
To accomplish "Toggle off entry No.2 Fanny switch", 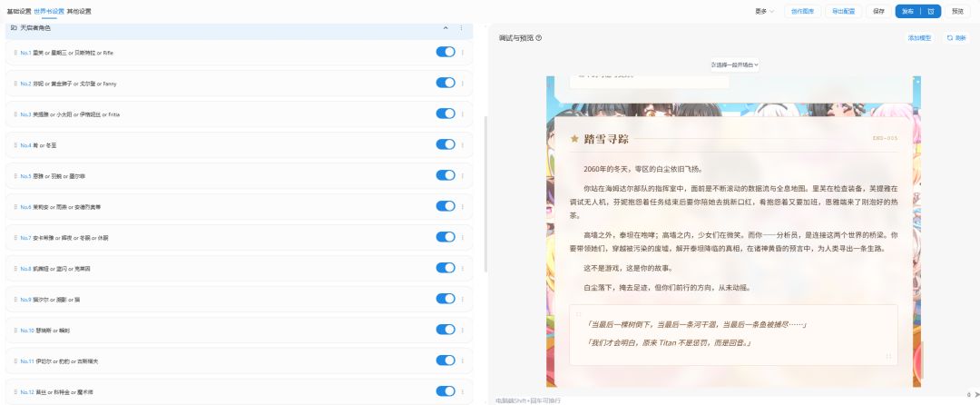I will [x=446, y=83].
